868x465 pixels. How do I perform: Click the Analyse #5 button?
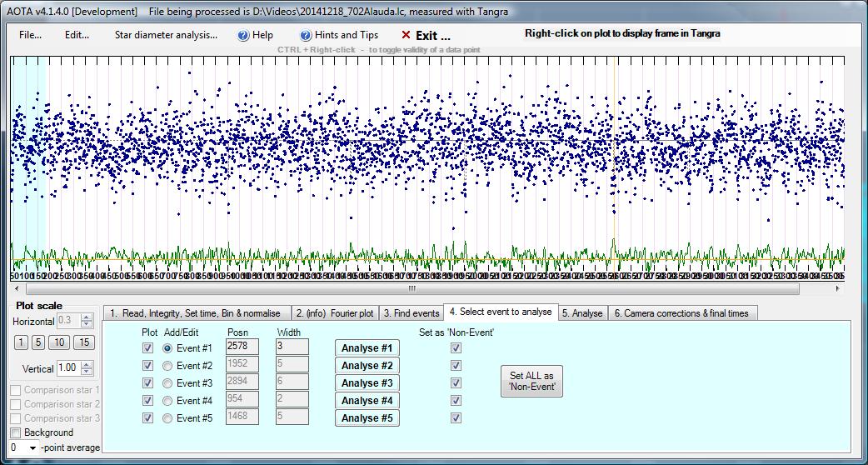coord(367,418)
